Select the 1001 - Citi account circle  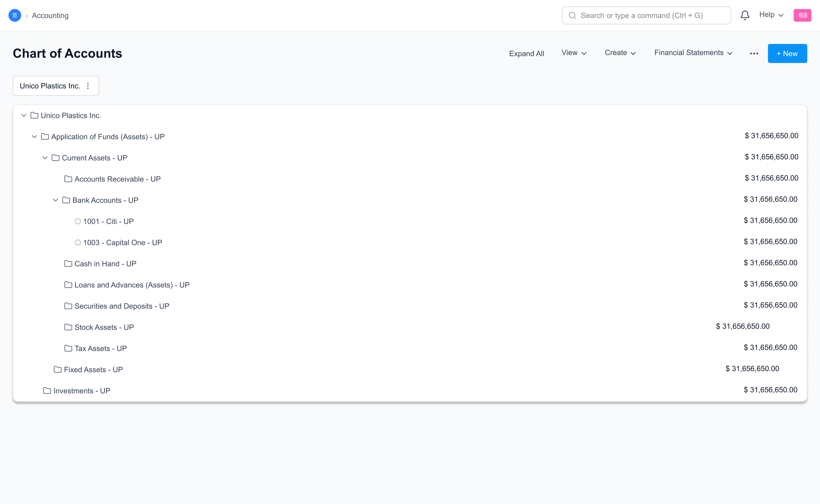point(78,221)
